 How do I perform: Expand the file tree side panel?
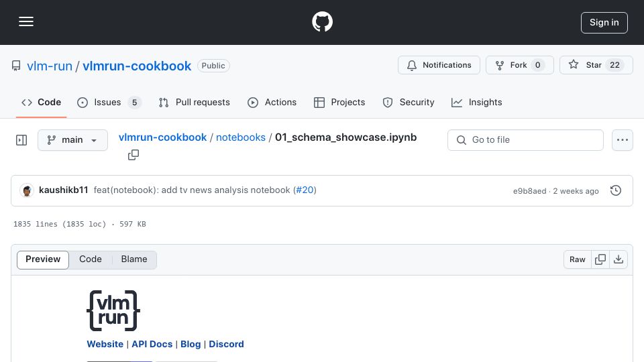pyautogui.click(x=21, y=140)
